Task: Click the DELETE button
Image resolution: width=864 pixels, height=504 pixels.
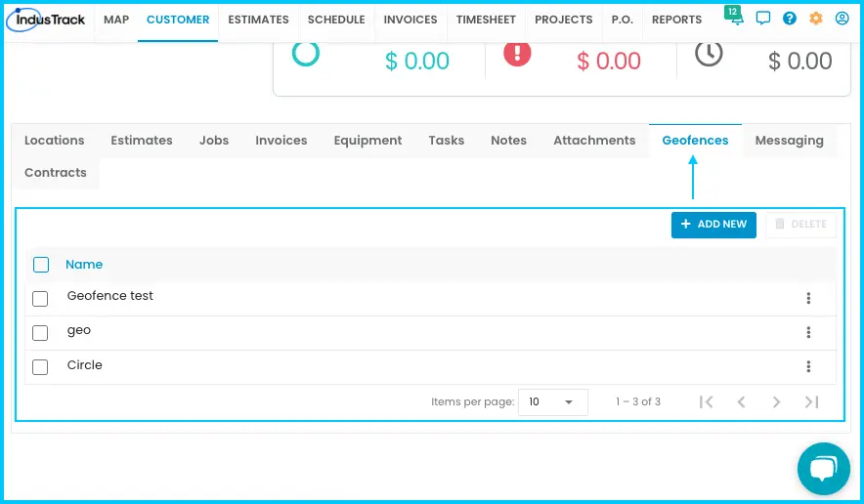Action: click(800, 225)
